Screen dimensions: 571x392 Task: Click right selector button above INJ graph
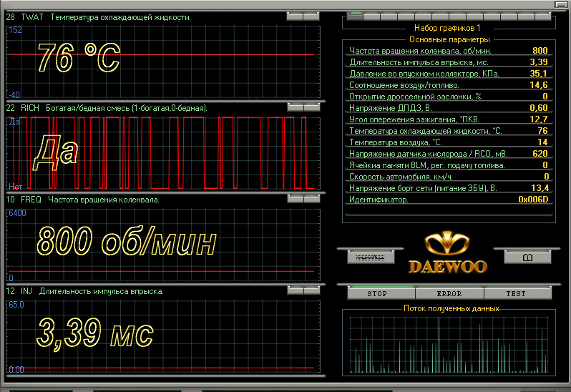(x=312, y=290)
